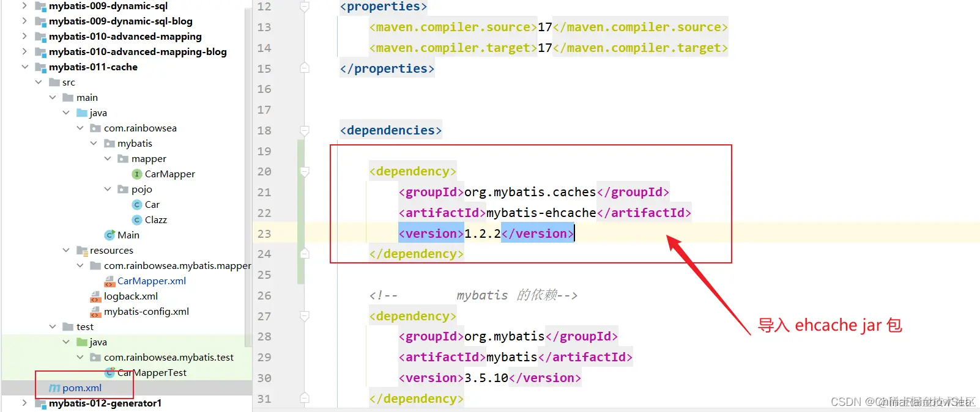This screenshot has height=412, width=980.
Task: Click the green java test folder icon
Action: [x=82, y=342]
